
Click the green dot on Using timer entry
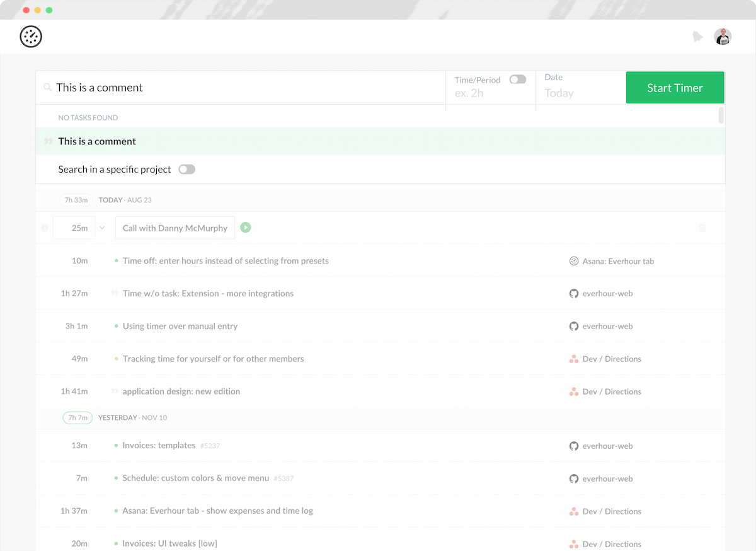pyautogui.click(x=115, y=326)
